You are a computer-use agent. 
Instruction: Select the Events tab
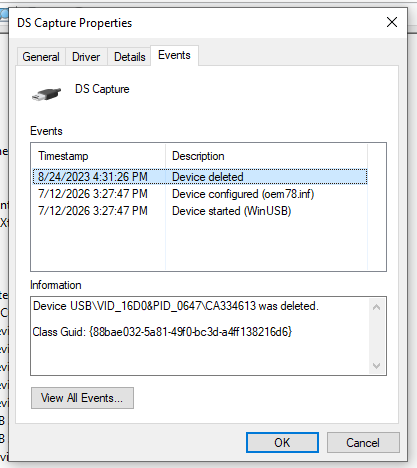pos(174,55)
